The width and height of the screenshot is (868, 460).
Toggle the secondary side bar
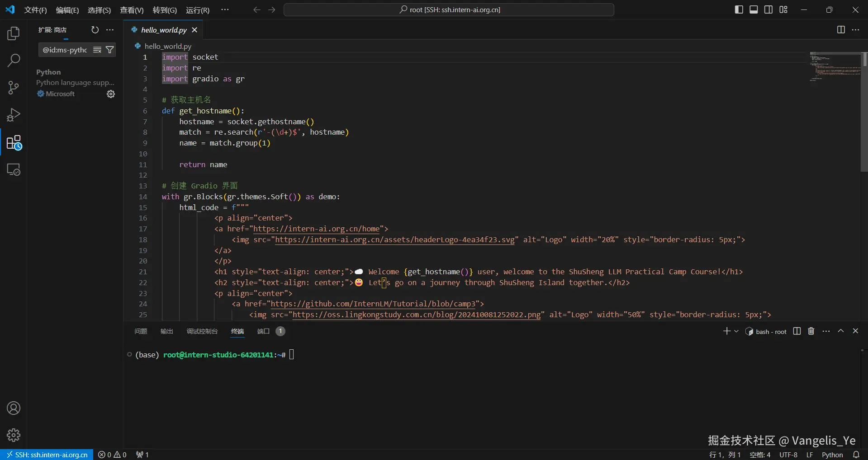coord(768,9)
